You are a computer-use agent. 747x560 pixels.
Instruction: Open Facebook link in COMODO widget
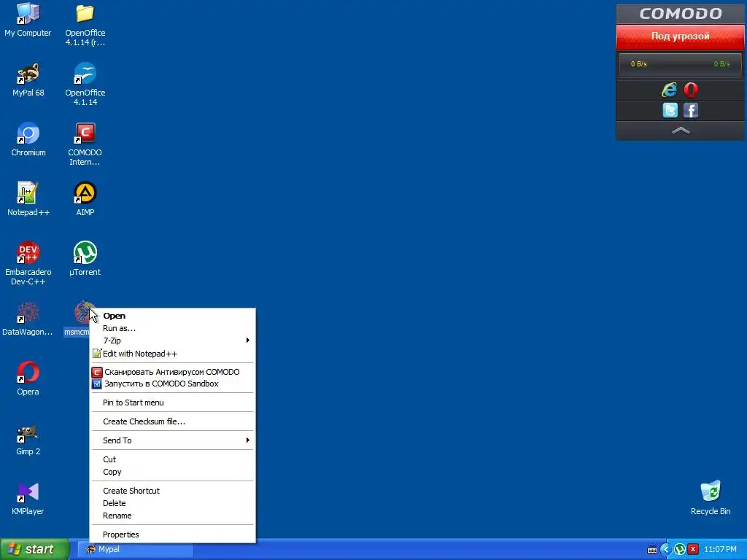click(x=691, y=110)
